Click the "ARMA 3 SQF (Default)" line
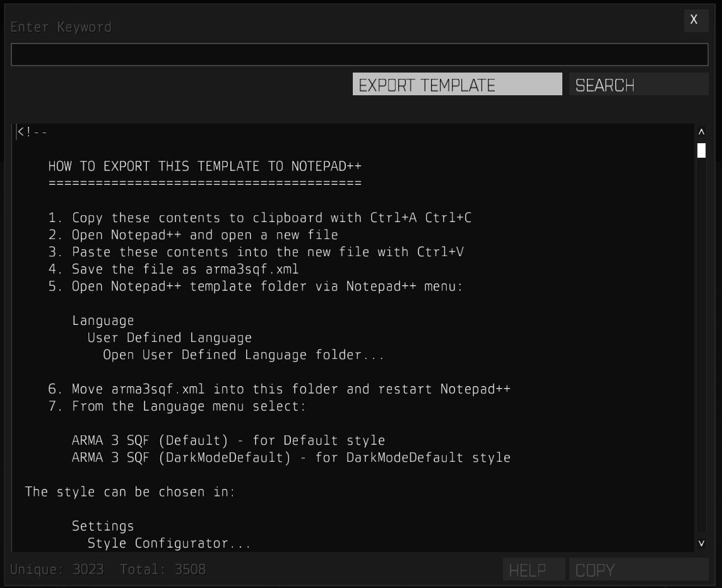 tap(228, 440)
